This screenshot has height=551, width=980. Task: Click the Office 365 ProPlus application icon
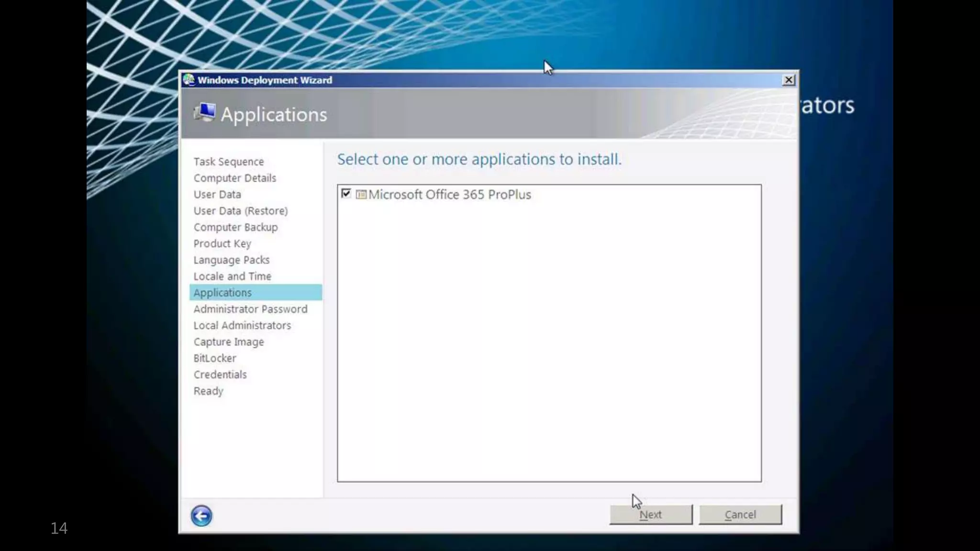(361, 194)
